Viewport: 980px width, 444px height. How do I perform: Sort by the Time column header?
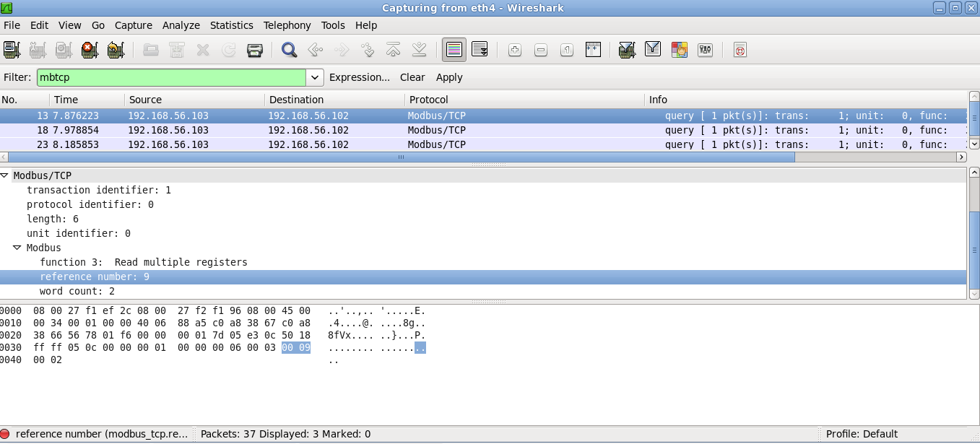pos(87,100)
